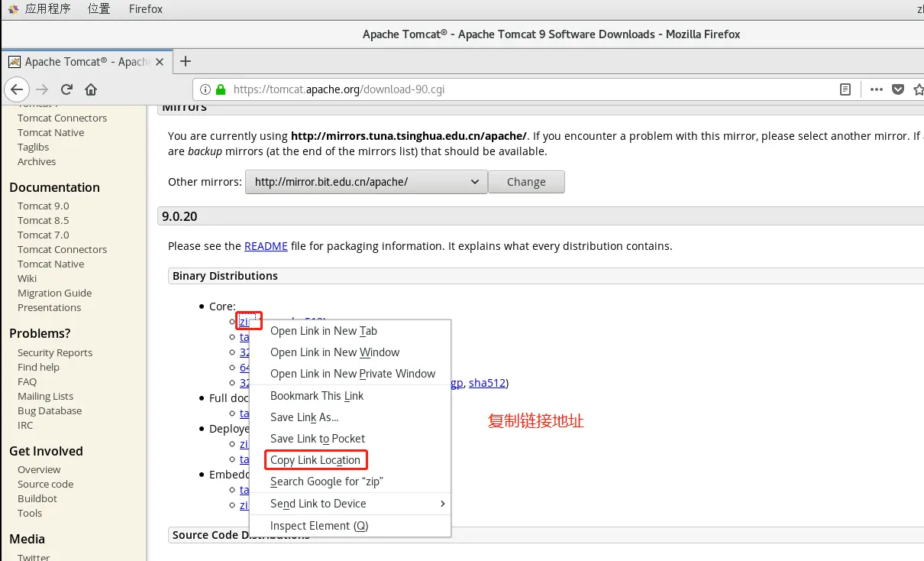Screen dimensions: 924x561
Task: Show site information via the info icon
Action: point(206,89)
